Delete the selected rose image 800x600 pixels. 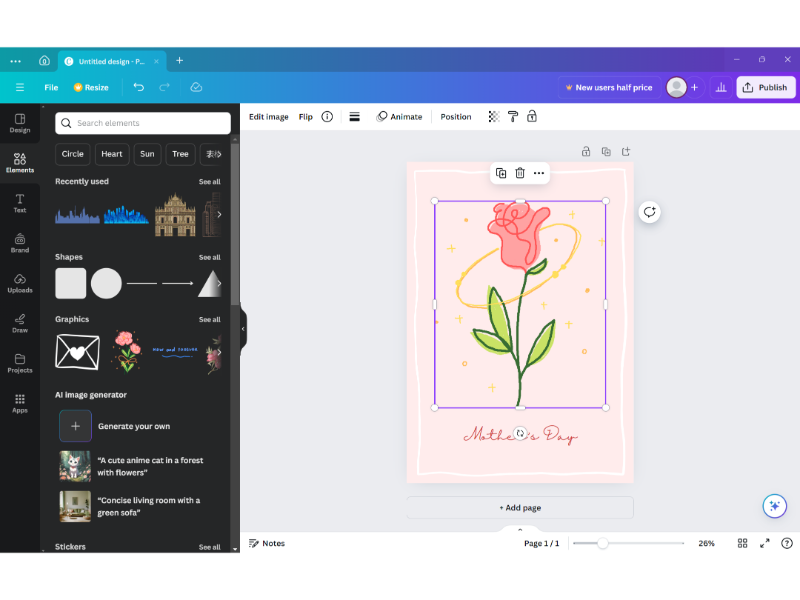click(520, 173)
